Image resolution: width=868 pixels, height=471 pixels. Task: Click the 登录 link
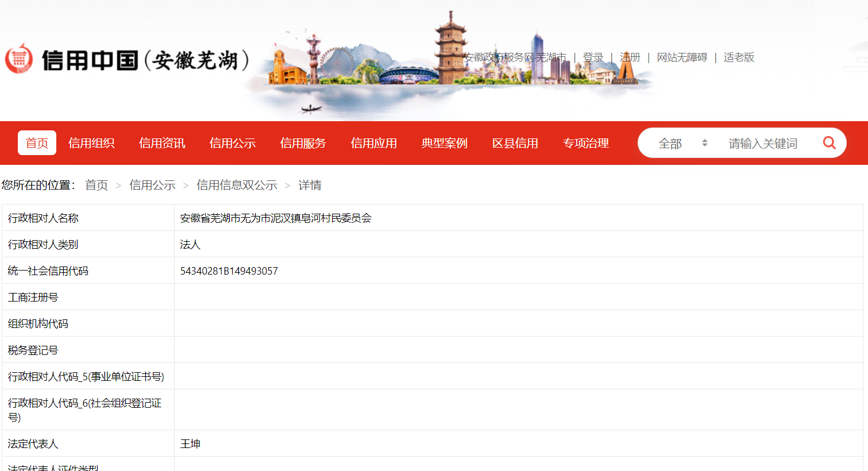593,57
